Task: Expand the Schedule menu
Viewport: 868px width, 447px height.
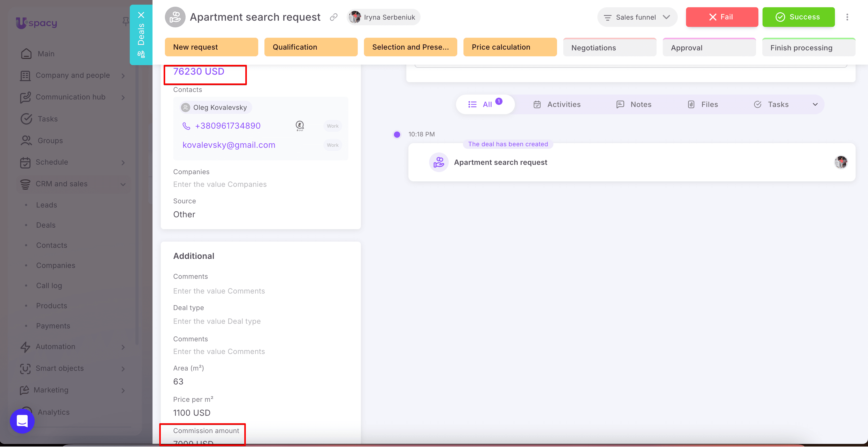Action: (72, 162)
